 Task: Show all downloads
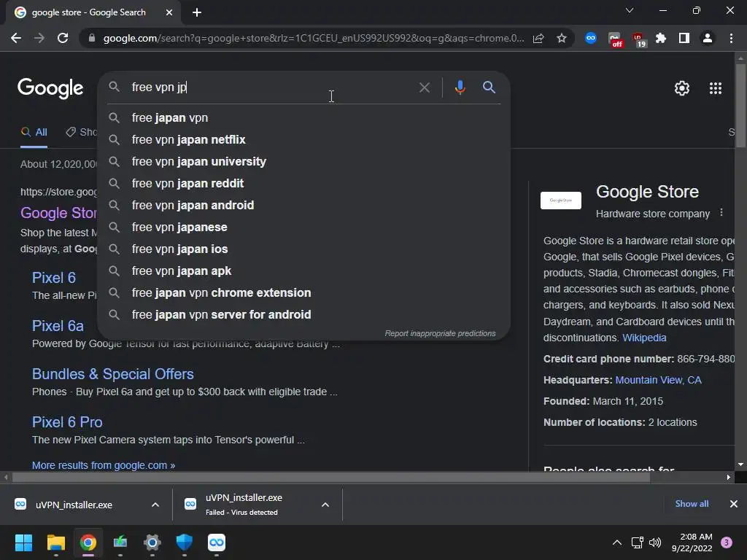692,504
